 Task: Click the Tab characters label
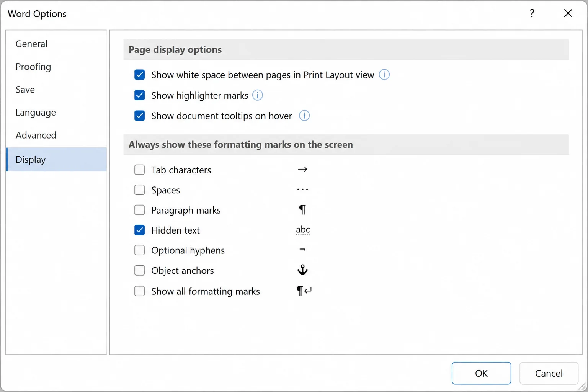pos(181,170)
